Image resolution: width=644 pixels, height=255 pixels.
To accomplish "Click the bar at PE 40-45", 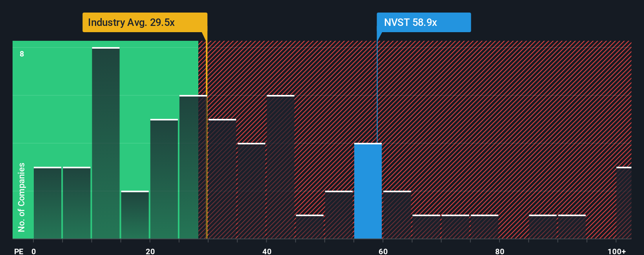I will (x=280, y=167).
